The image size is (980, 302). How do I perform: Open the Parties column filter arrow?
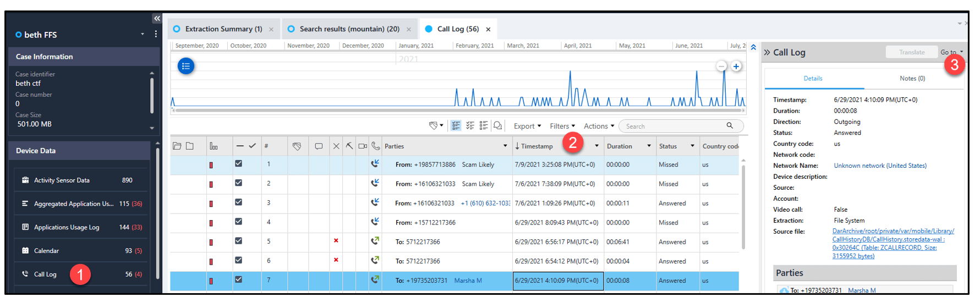pyautogui.click(x=505, y=146)
